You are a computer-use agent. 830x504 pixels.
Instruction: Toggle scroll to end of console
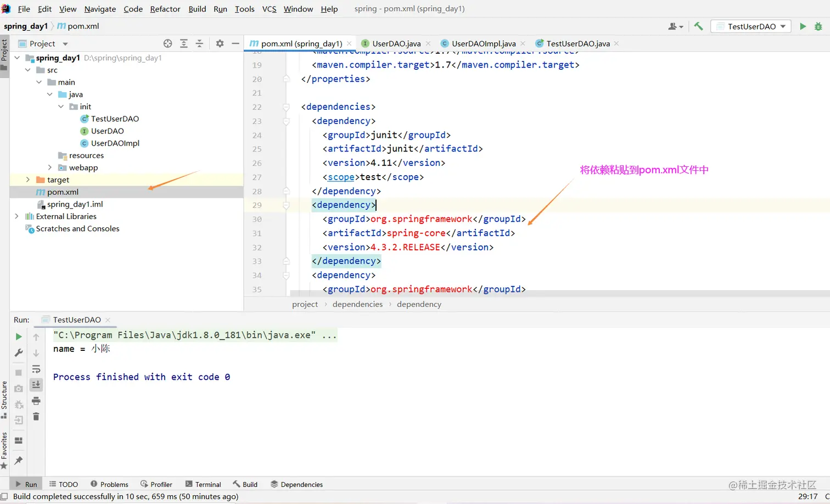click(36, 385)
